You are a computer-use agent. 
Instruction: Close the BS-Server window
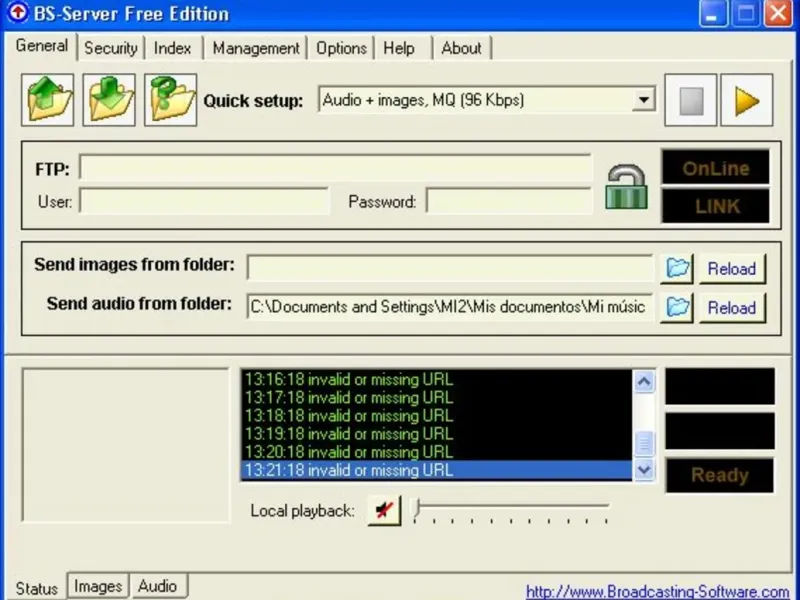[x=778, y=14]
